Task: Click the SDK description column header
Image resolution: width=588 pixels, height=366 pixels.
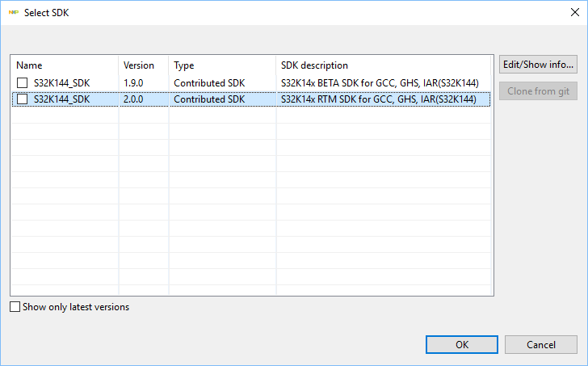Action: pyautogui.click(x=383, y=65)
